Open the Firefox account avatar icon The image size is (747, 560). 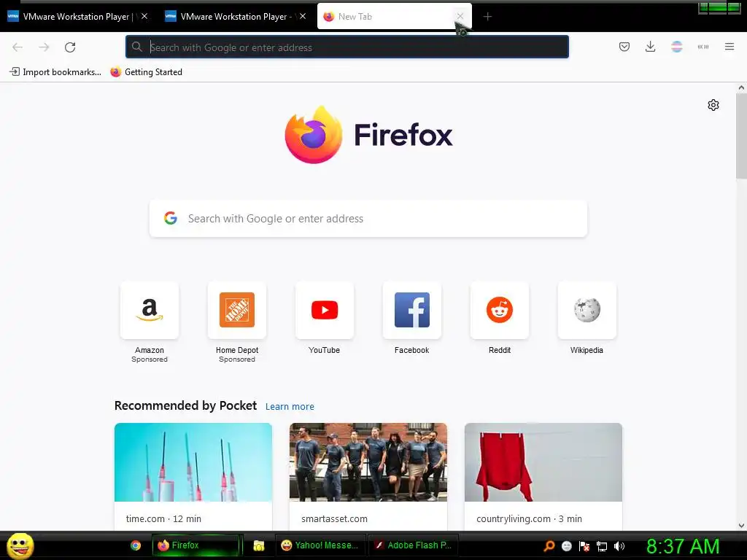(x=676, y=47)
